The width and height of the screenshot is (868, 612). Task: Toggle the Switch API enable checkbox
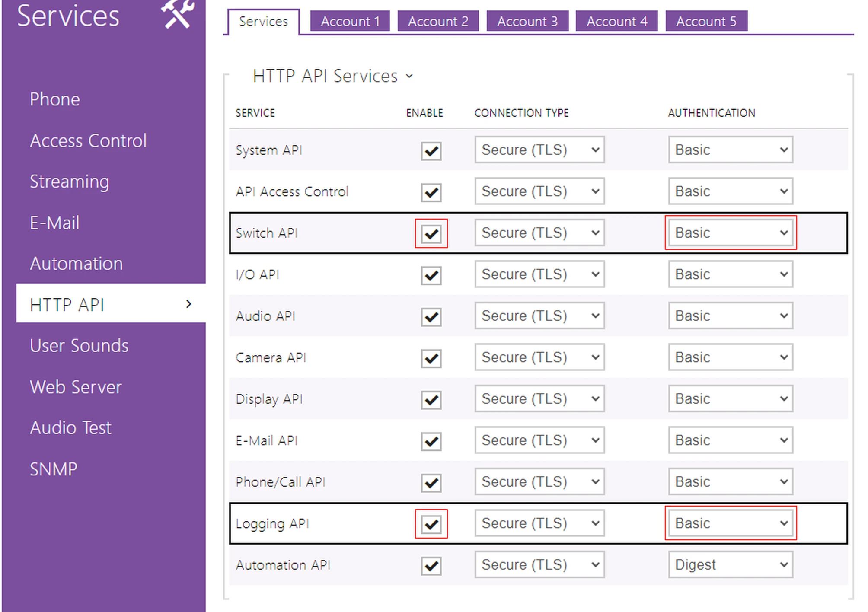coord(431,234)
